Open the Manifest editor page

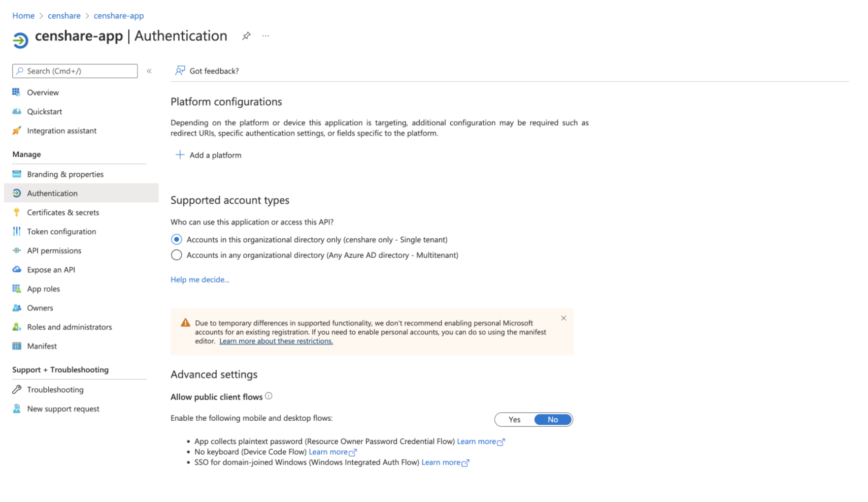click(x=42, y=346)
